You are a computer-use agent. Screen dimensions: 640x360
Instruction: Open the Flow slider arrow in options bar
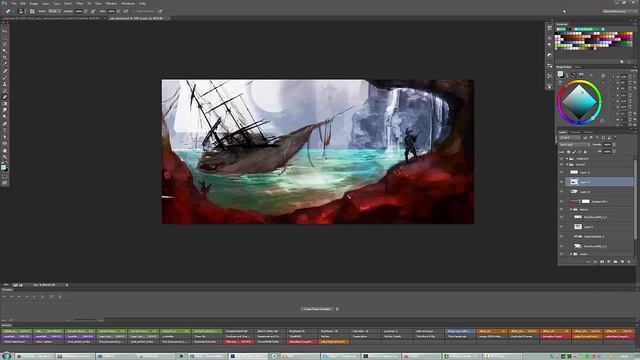pyautogui.click(x=119, y=11)
